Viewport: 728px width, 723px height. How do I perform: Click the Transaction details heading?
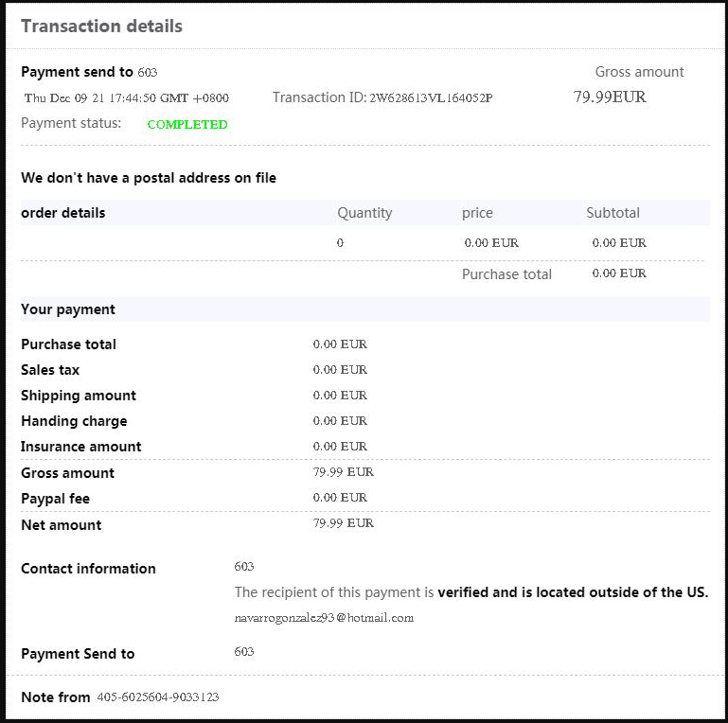pos(101,26)
